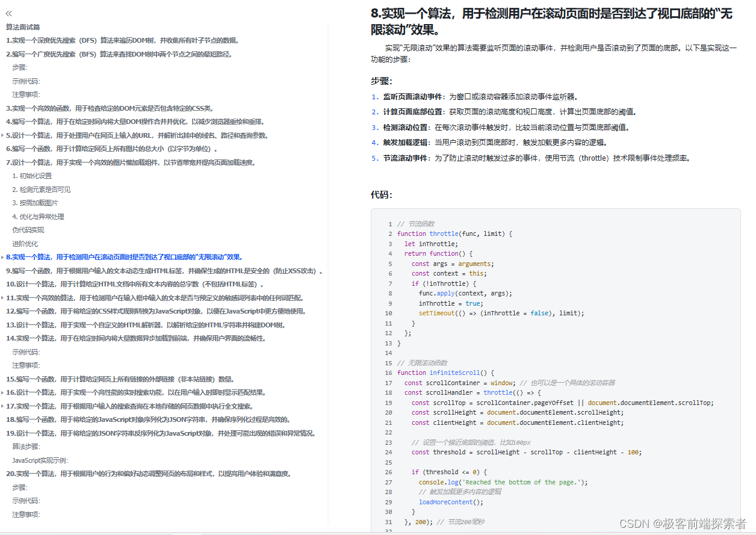
Task: Open sub-item 3. 按需加载图片
Action: coord(35,203)
